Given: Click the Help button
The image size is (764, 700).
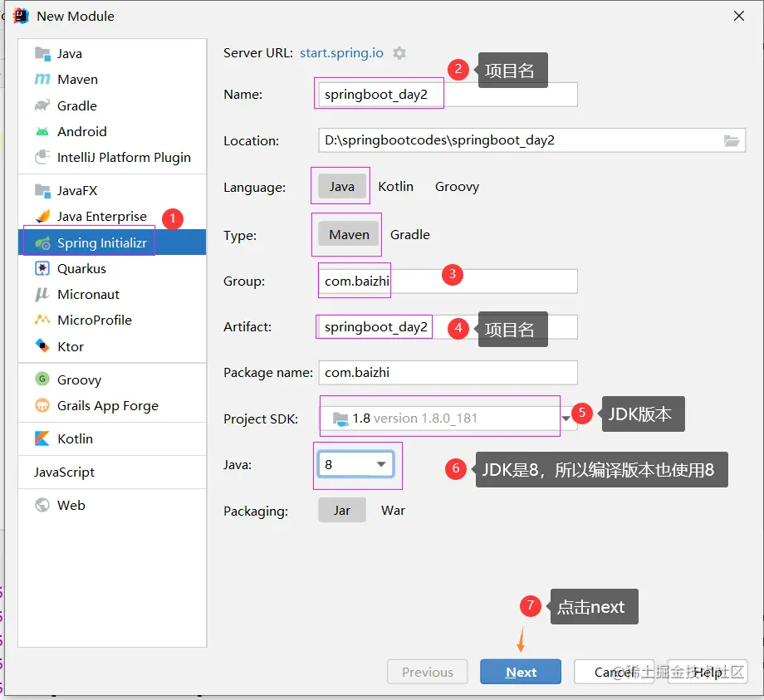Looking at the screenshot, I should coord(708,672).
